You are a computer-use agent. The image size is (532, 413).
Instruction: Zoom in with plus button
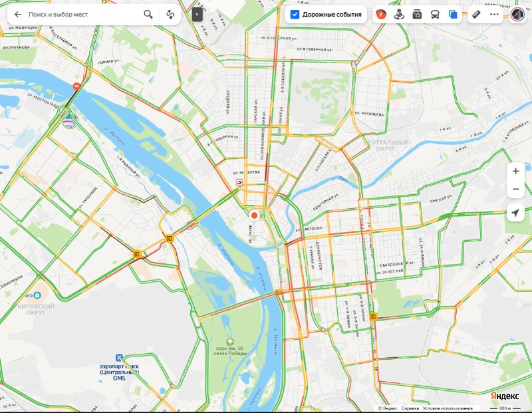[516, 171]
